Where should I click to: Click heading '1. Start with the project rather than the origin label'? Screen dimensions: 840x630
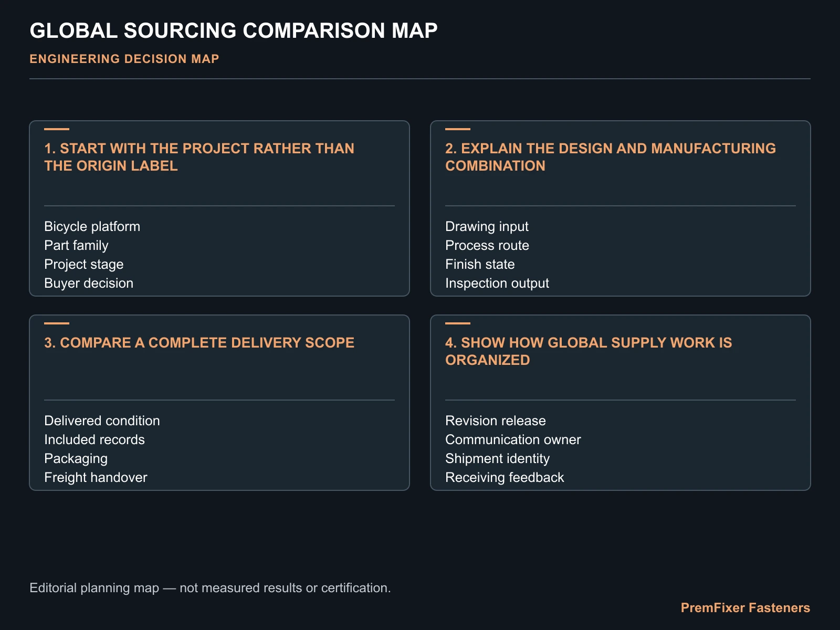coord(199,157)
